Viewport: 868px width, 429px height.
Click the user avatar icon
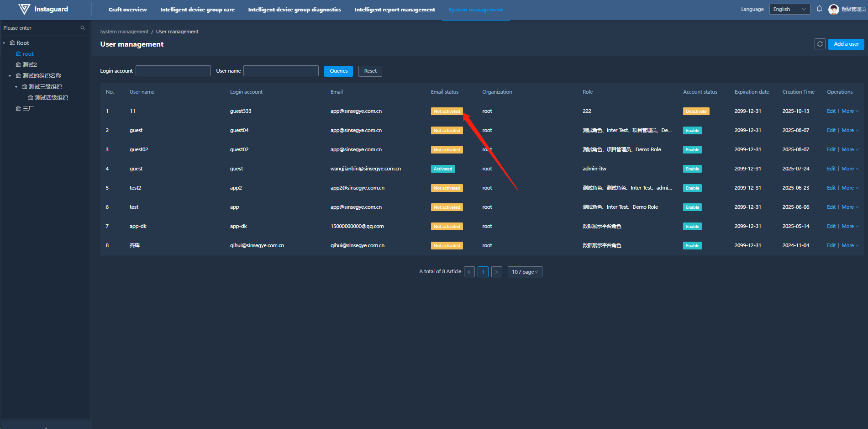coord(833,10)
